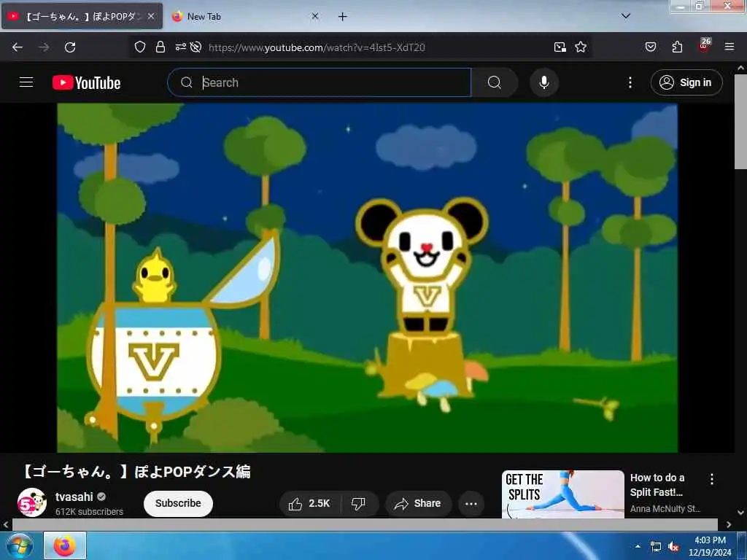747x560 pixels.
Task: Go to YouTube home via the logo
Action: coord(86,82)
